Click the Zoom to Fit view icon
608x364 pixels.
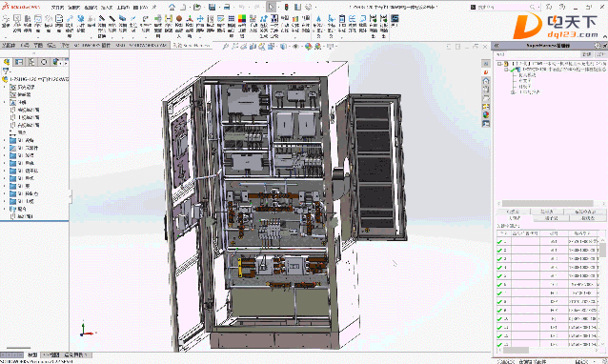(x=225, y=46)
